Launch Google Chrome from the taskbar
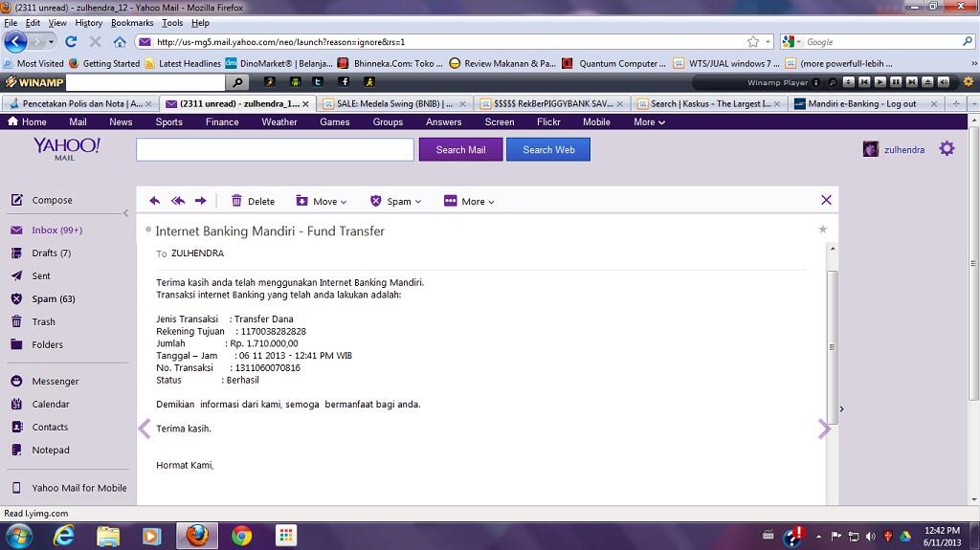980x550 pixels. point(242,536)
